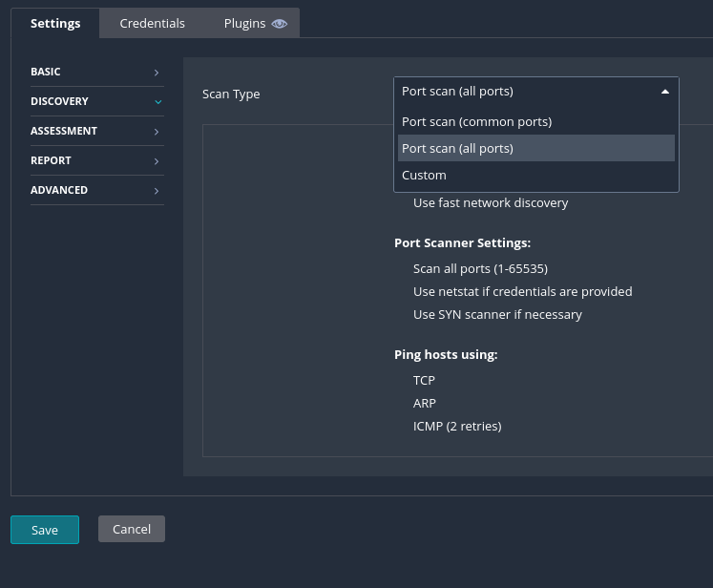Expand the ADVANCED section arrow
The width and height of the screenshot is (713, 588).
pyautogui.click(x=157, y=191)
